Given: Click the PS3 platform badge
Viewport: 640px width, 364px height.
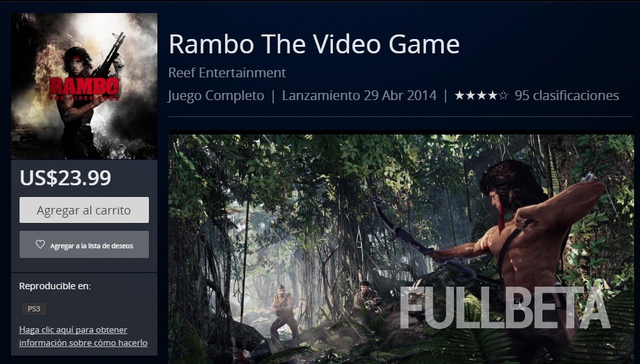Looking at the screenshot, I should (x=34, y=309).
